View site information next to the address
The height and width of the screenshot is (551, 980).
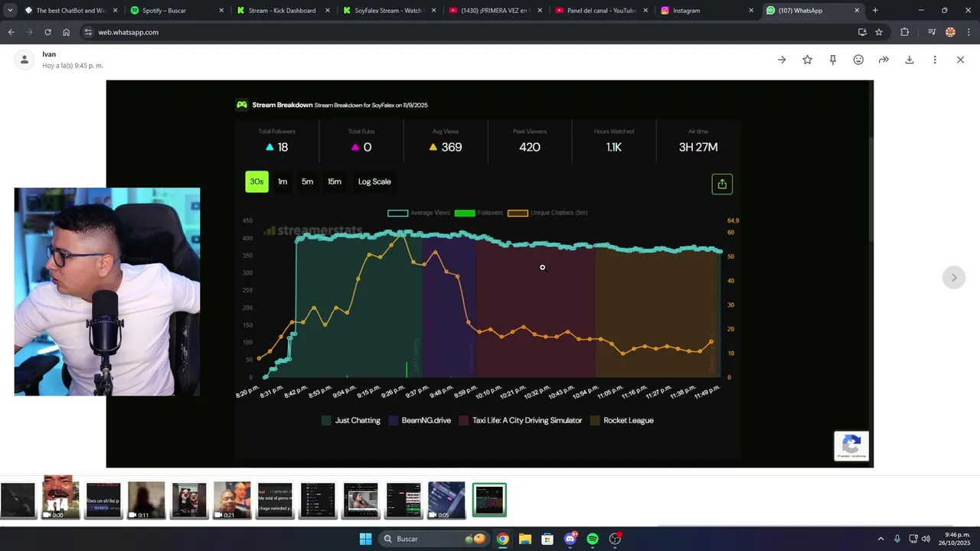click(x=88, y=32)
